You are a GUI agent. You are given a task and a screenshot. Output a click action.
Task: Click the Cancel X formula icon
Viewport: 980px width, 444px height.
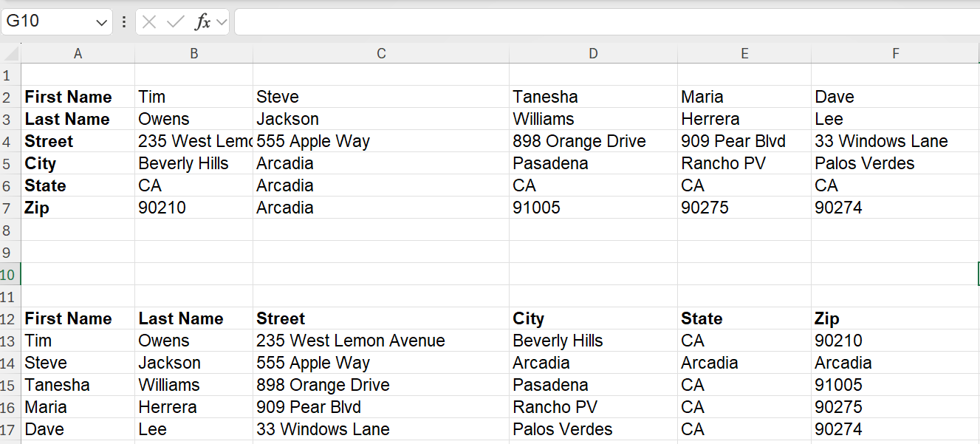[149, 22]
